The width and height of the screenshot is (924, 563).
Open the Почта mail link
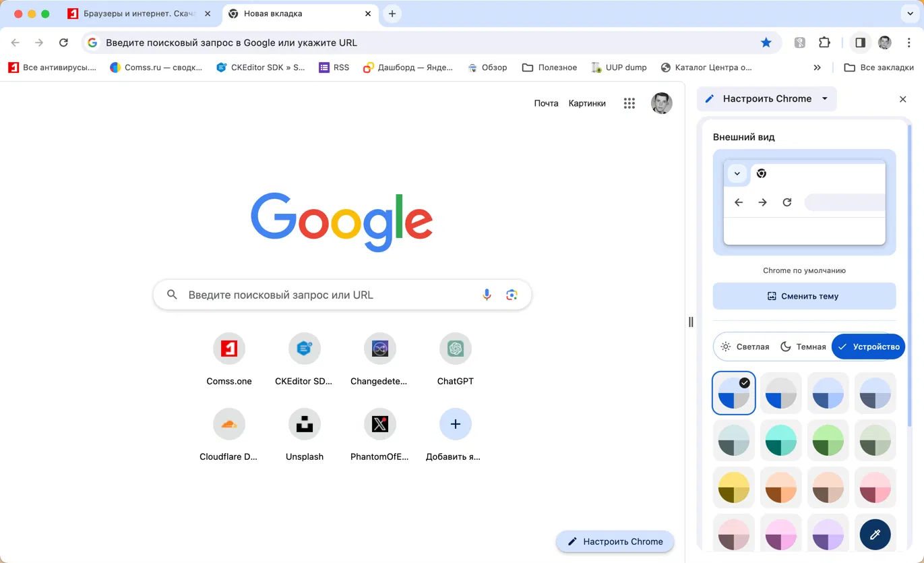pyautogui.click(x=546, y=103)
